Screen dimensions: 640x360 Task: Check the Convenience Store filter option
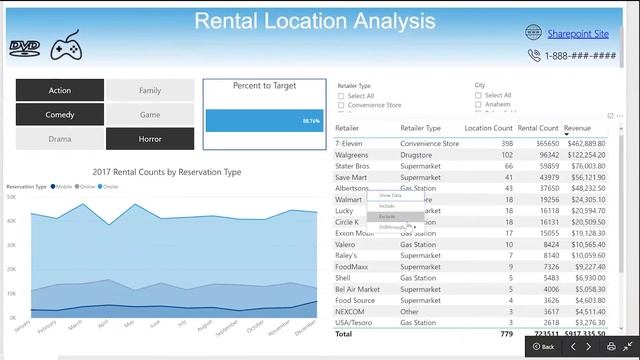(x=341, y=105)
